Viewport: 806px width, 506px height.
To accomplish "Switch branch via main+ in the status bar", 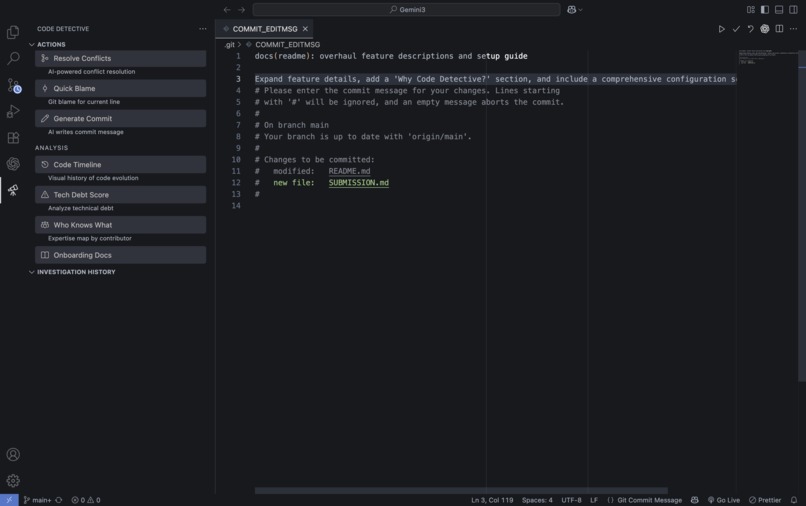I will pos(37,500).
